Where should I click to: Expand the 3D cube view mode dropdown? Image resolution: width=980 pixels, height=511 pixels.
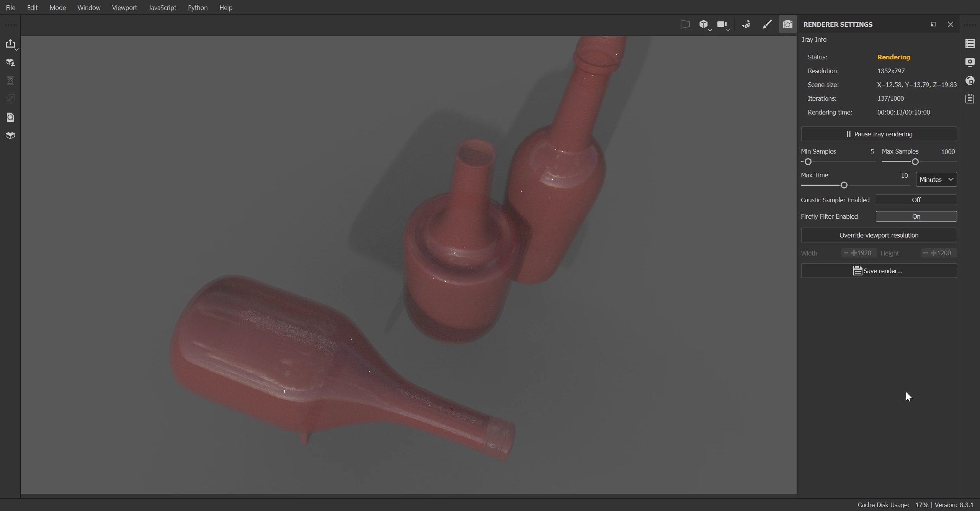(x=705, y=25)
